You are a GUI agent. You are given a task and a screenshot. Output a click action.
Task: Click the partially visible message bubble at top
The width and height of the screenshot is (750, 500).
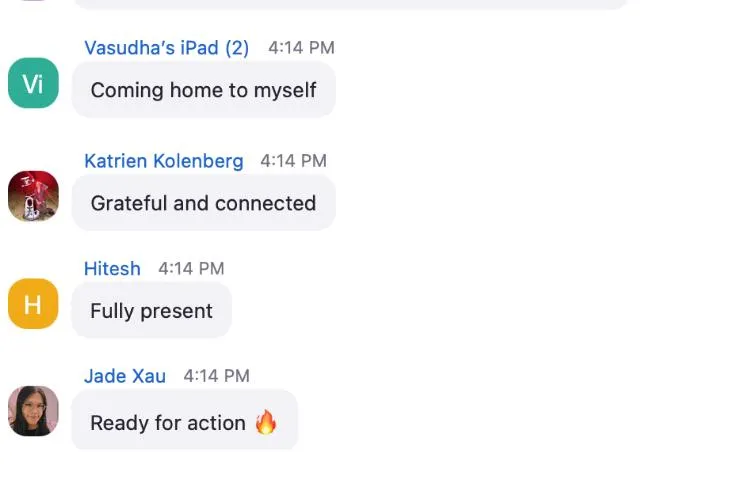point(350,3)
